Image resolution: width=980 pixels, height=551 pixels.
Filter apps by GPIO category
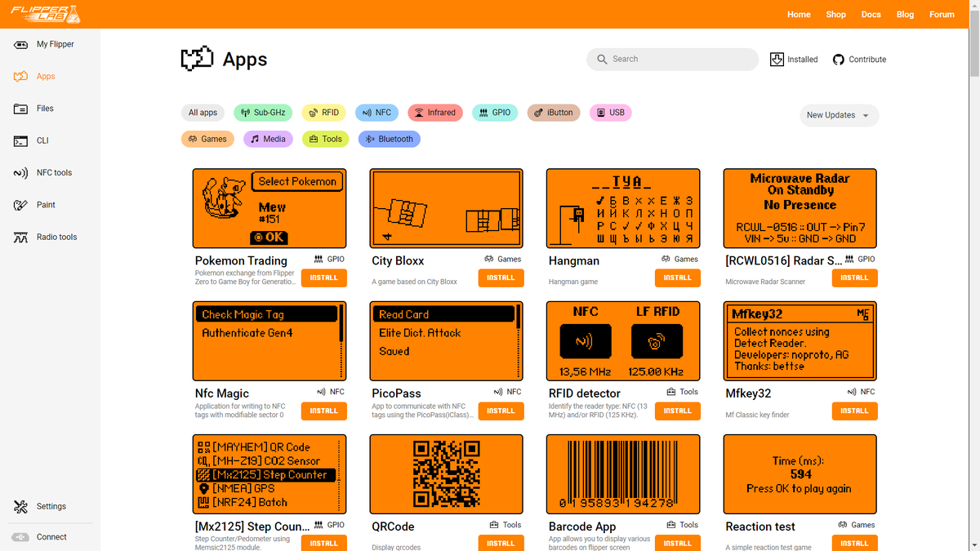point(495,113)
